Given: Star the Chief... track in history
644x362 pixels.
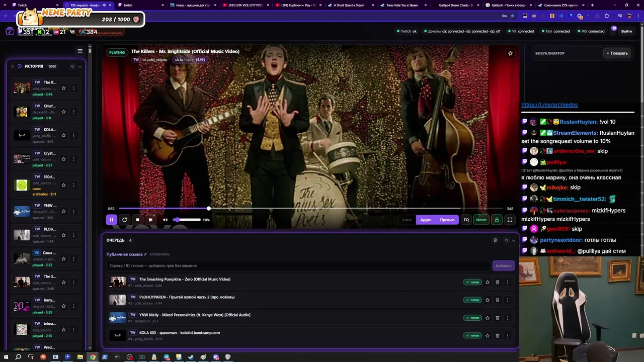Looking at the screenshot, I should pyautogui.click(x=63, y=112).
